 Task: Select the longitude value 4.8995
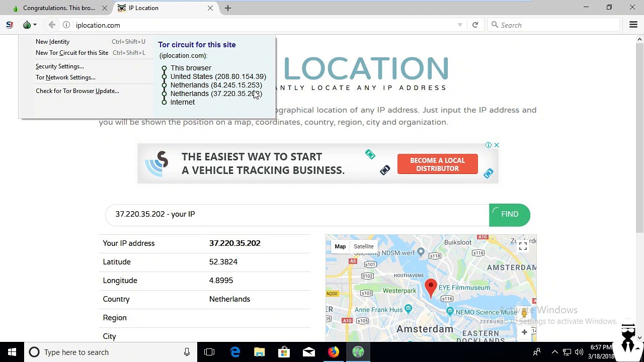[x=221, y=281]
